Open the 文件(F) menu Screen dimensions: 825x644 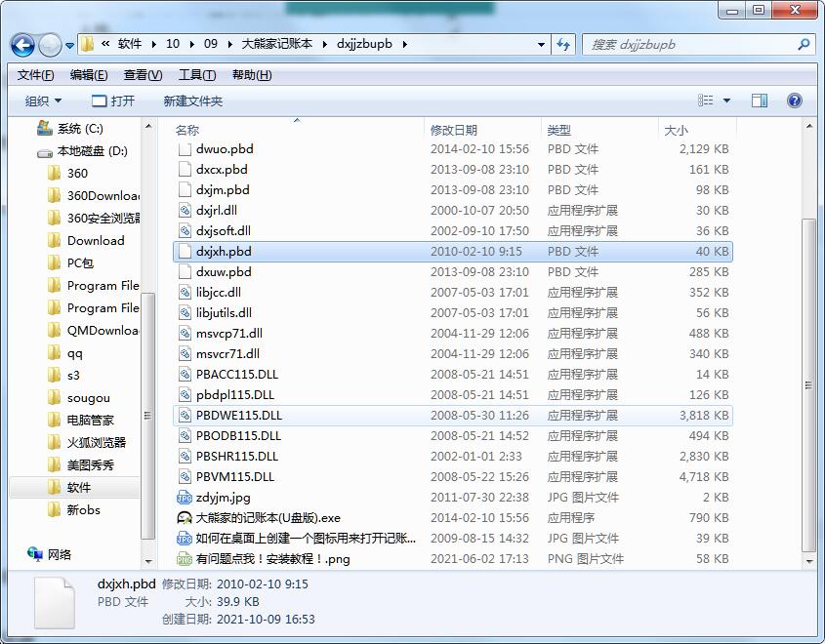point(36,75)
